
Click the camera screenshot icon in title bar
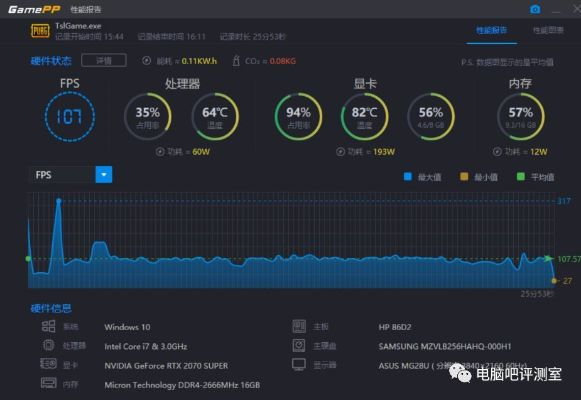(535, 9)
